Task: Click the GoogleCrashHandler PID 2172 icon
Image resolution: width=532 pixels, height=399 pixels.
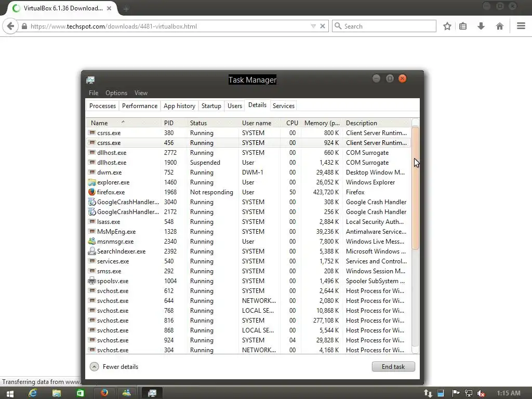Action: click(x=91, y=211)
